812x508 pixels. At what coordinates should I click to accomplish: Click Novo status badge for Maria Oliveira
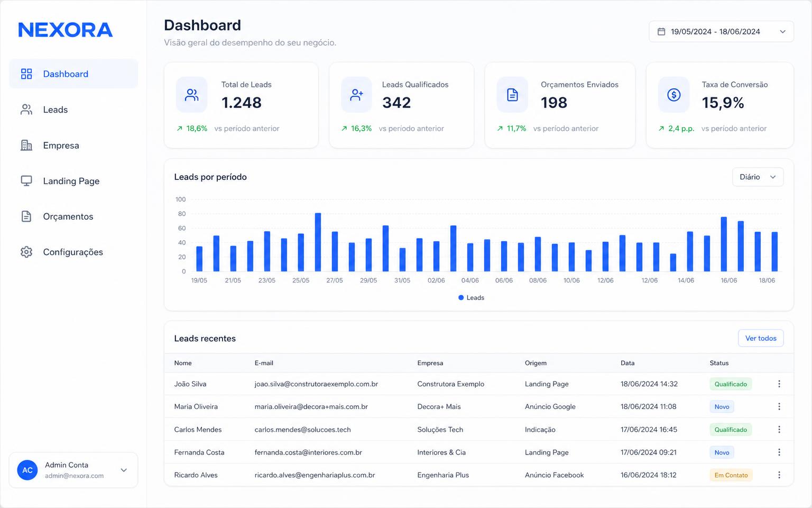click(722, 407)
